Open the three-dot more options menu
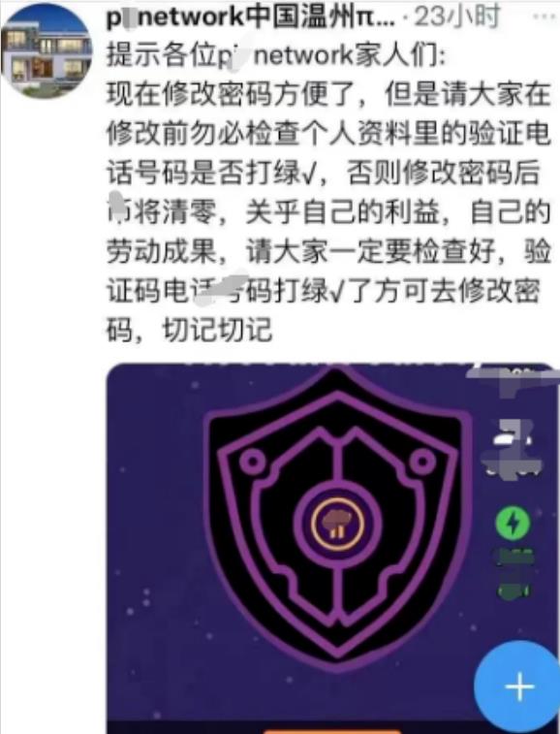The width and height of the screenshot is (560, 734). click(544, 16)
